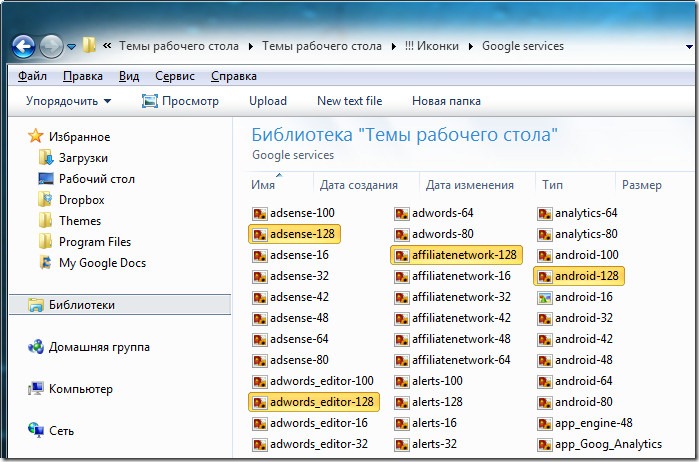Select file app_engine-48
The height and width of the screenshot is (462, 699).
pyautogui.click(x=585, y=423)
